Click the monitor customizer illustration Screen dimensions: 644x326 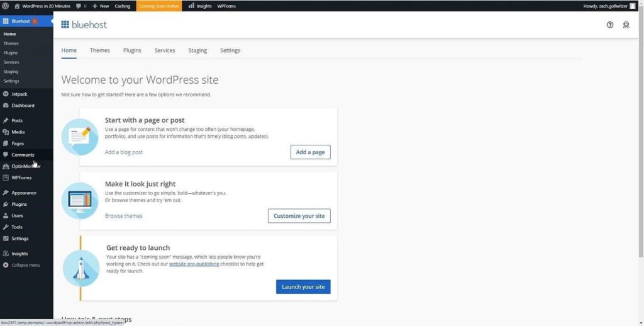(x=80, y=201)
